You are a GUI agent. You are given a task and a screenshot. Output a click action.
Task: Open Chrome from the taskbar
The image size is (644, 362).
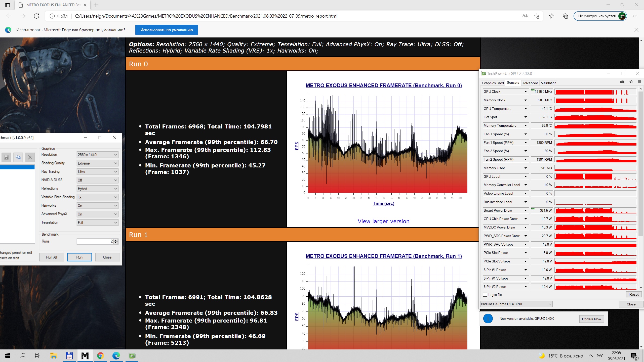[x=100, y=356]
